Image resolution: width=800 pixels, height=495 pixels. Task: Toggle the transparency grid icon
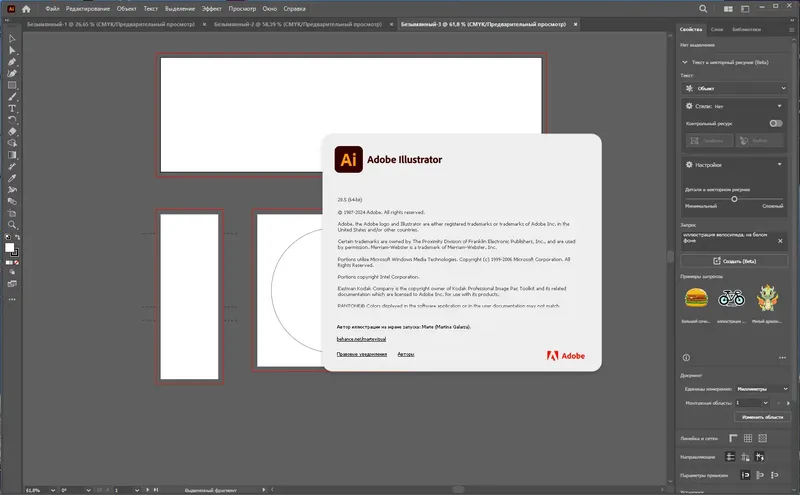(763, 438)
